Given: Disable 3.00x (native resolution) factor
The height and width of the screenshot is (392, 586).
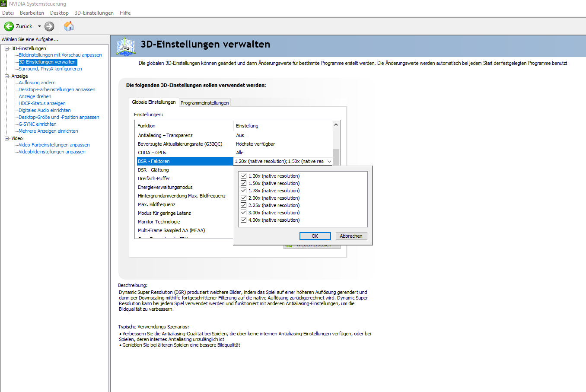Looking at the screenshot, I should [x=244, y=213].
